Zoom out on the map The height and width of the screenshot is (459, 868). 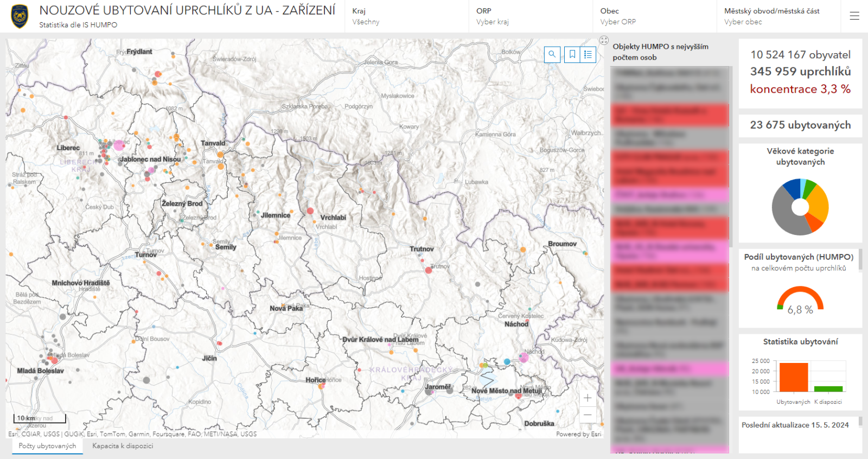coord(588,415)
